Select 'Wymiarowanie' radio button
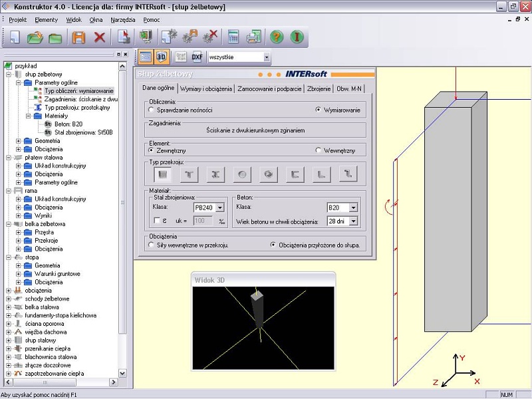The image size is (532, 399). click(x=318, y=110)
